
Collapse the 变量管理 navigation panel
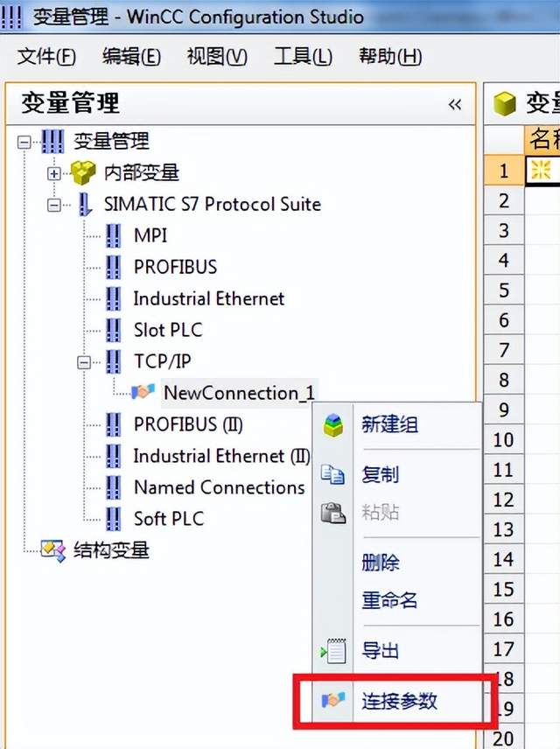[x=455, y=105]
